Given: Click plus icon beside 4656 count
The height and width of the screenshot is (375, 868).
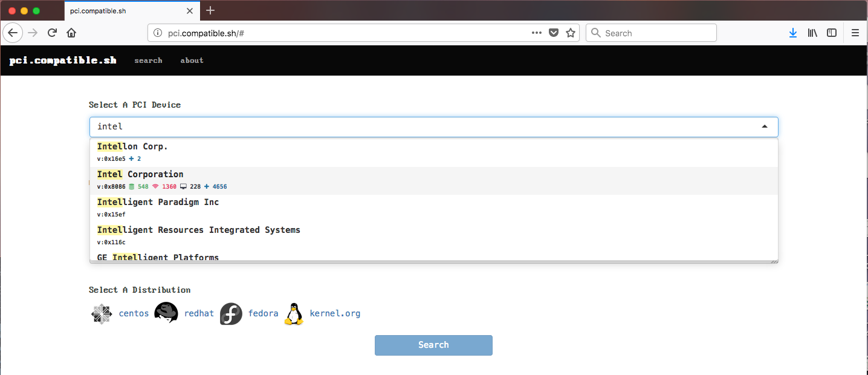Looking at the screenshot, I should [207, 187].
